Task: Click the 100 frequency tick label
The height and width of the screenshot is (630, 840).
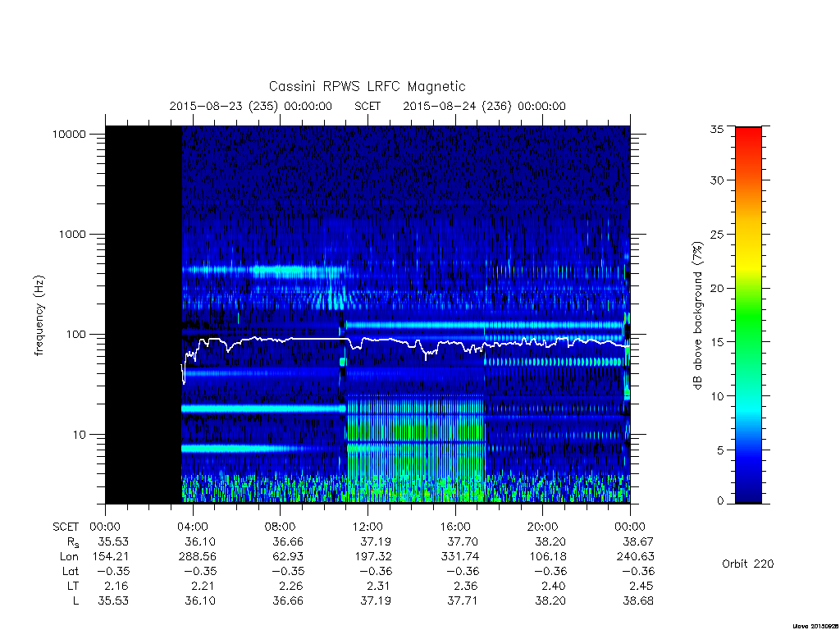Action: (75, 335)
